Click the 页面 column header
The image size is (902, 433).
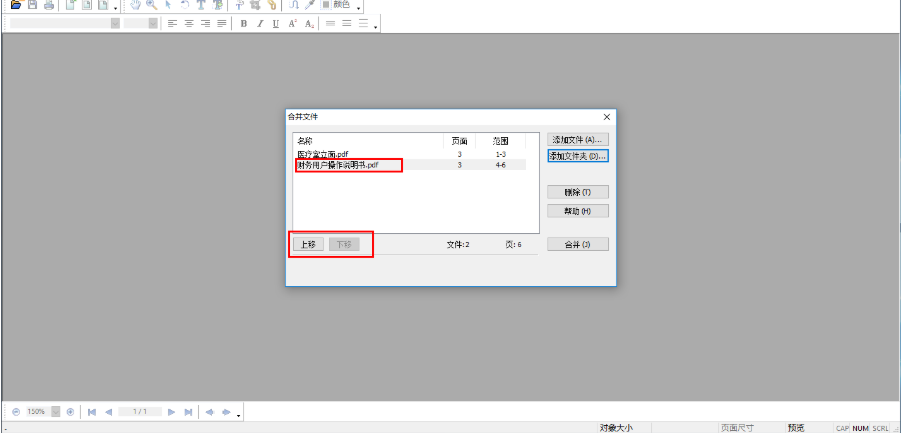pyautogui.click(x=460, y=141)
